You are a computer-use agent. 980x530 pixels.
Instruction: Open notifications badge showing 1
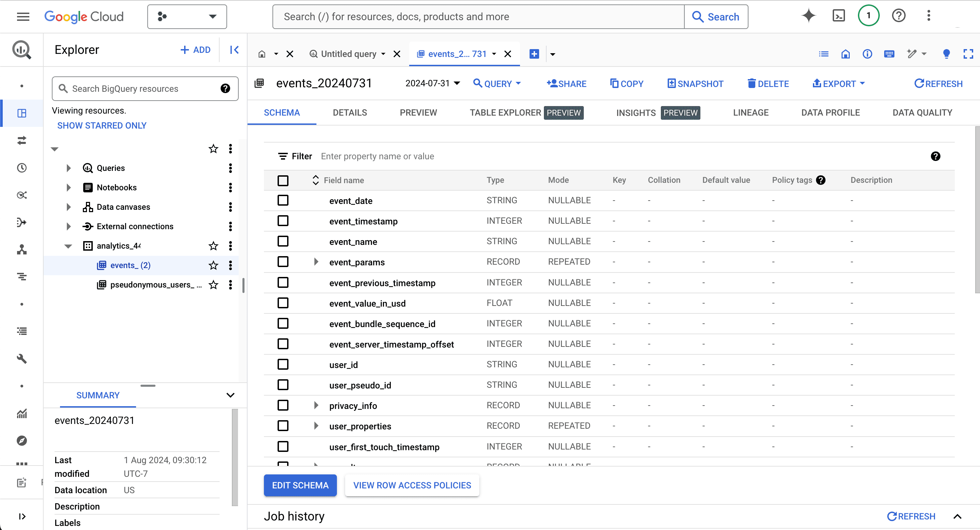pyautogui.click(x=868, y=16)
